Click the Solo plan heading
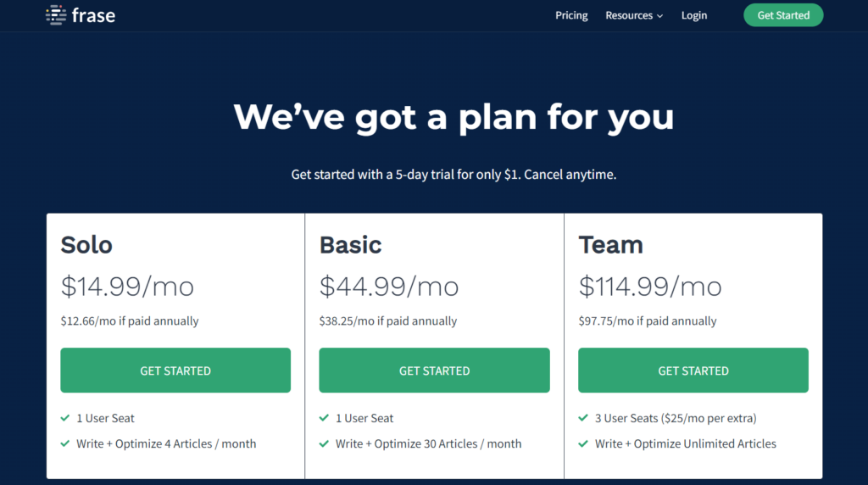Screen dimensions: 868x485 point(86,245)
